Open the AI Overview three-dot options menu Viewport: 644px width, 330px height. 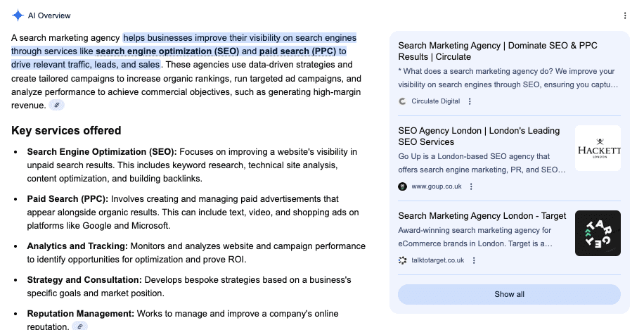[625, 15]
